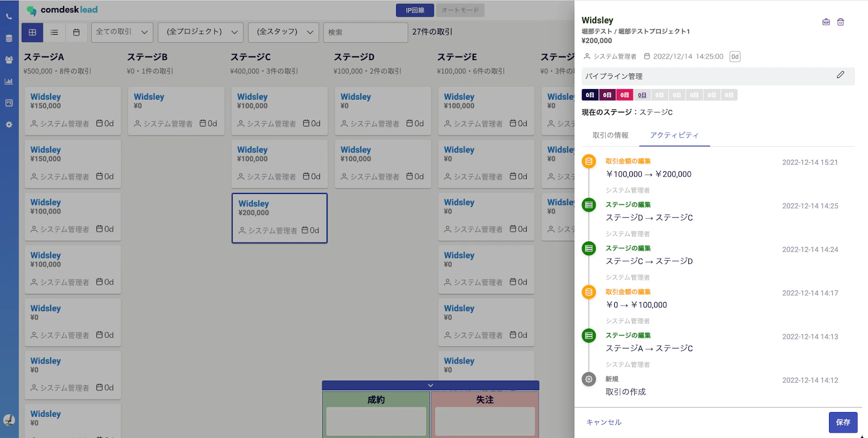The height and width of the screenshot is (438, 868).
Task: Click the 取引の作成 activity entry
Action: [x=626, y=392]
